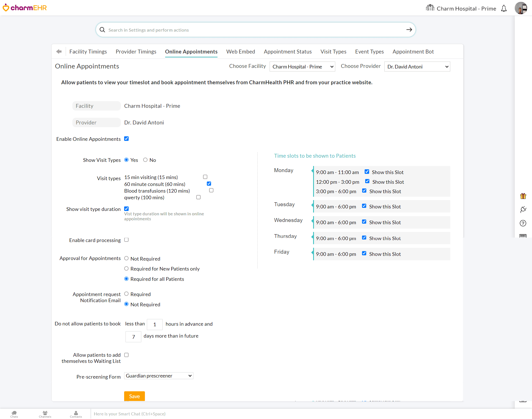Screen dimensions: 532x419
Task: Click the notification bell icon
Action: pos(504,9)
